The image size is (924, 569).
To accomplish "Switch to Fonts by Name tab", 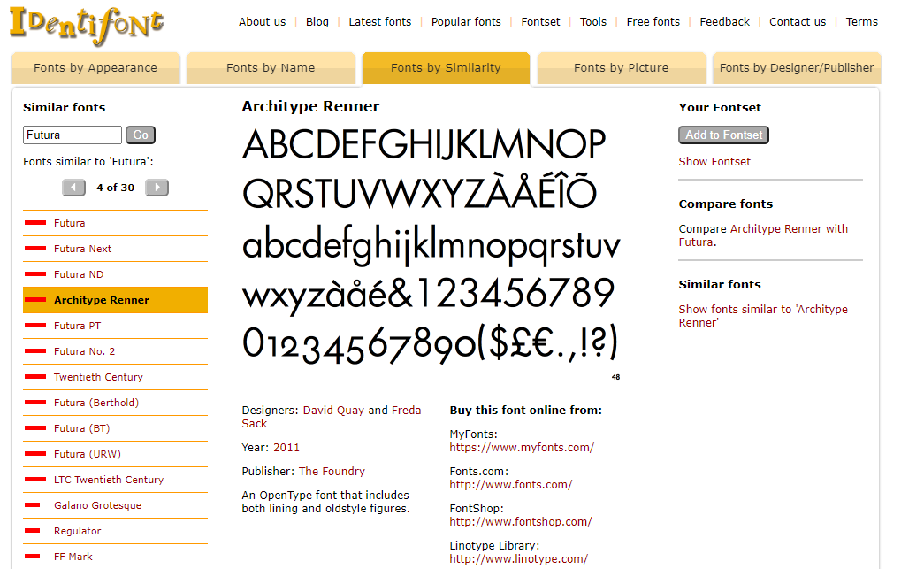I will click(271, 68).
